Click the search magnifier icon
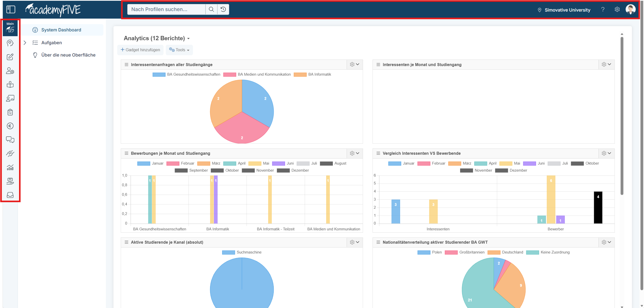Image resolution: width=644 pixels, height=308 pixels. [211, 9]
